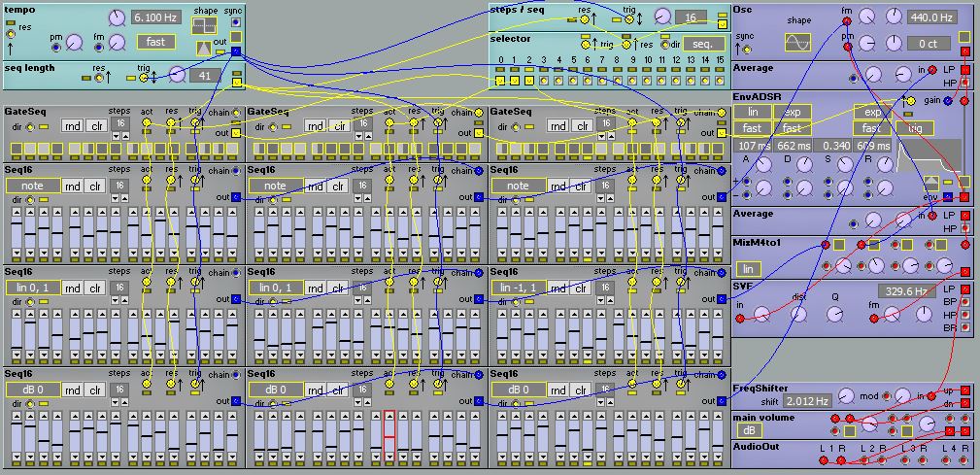Image resolution: width=980 pixels, height=475 pixels.
Task: Click selector output jack number 15
Action: (720, 81)
